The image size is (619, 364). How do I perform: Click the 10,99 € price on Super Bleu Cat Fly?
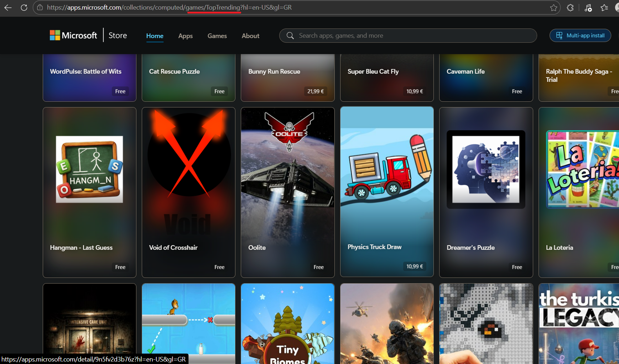point(415,91)
